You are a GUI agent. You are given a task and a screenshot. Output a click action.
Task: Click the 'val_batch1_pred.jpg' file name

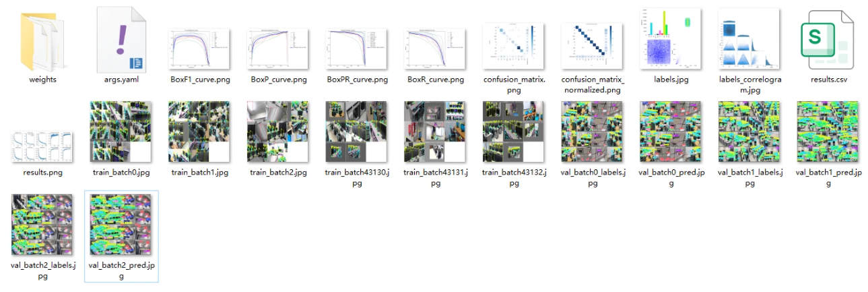pyautogui.click(x=828, y=177)
